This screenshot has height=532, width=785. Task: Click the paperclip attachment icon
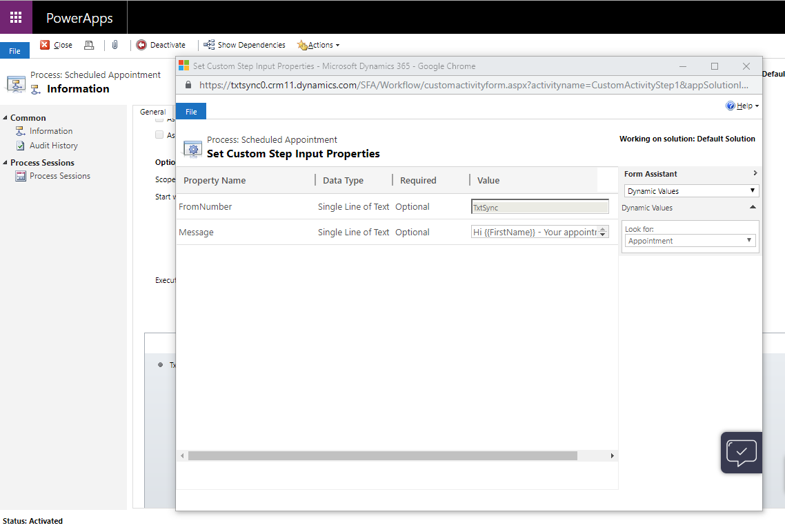(x=115, y=45)
